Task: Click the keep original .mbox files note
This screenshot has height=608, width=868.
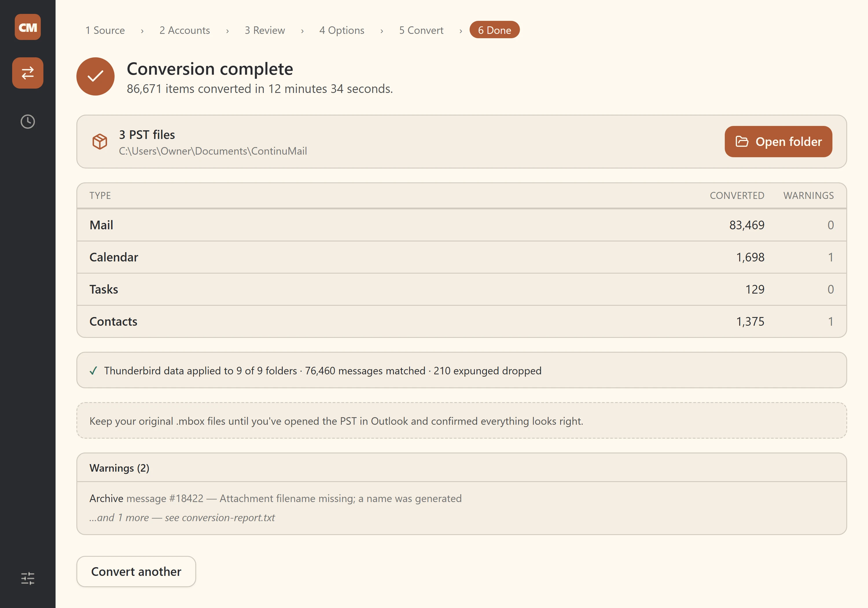Action: [336, 421]
